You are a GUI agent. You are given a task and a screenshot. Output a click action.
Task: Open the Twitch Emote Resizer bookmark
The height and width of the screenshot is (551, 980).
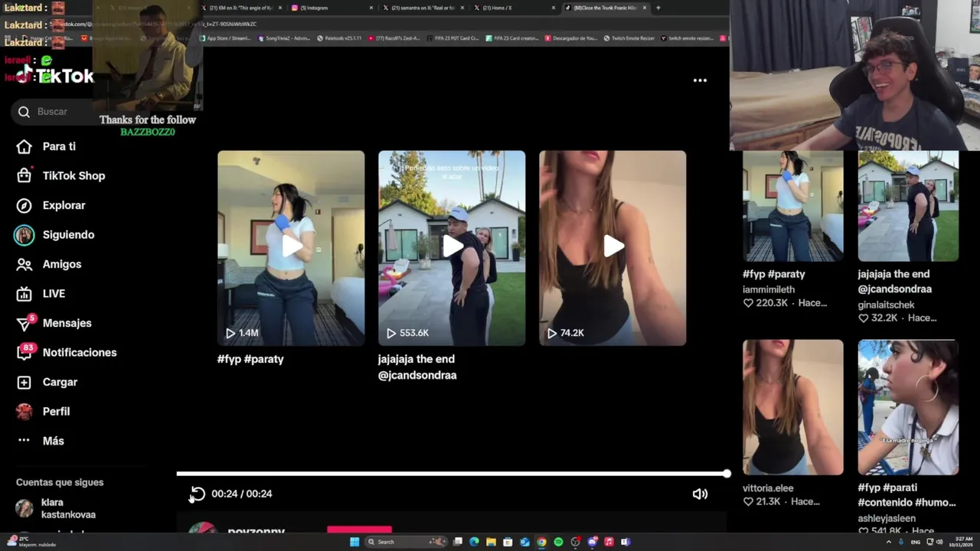tap(629, 37)
